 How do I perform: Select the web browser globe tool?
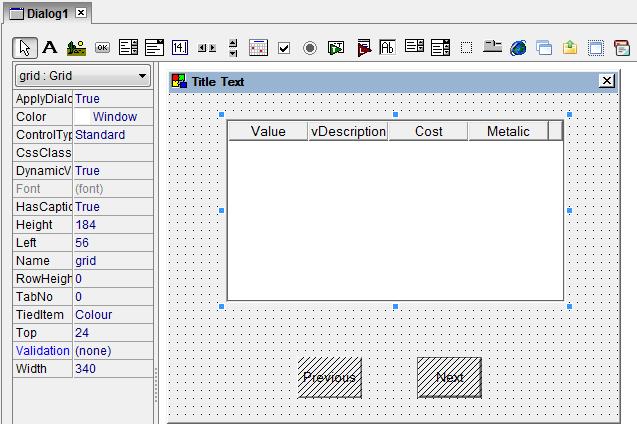tap(518, 47)
